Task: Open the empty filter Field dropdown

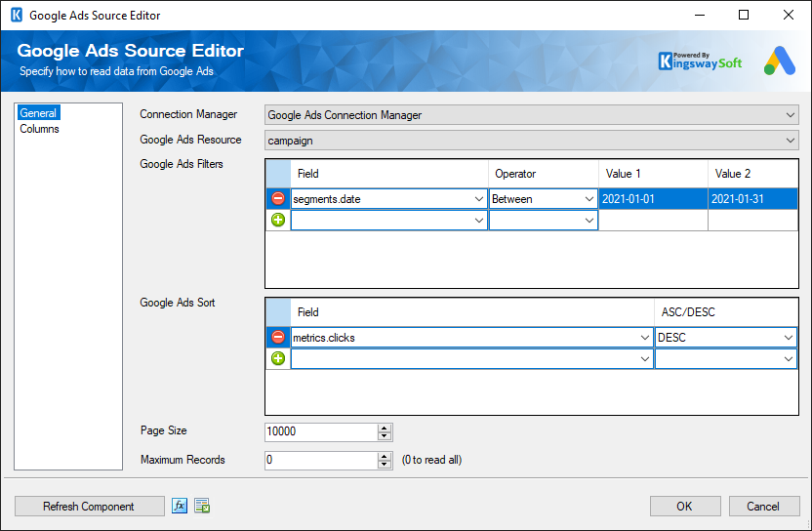Action: (x=479, y=221)
